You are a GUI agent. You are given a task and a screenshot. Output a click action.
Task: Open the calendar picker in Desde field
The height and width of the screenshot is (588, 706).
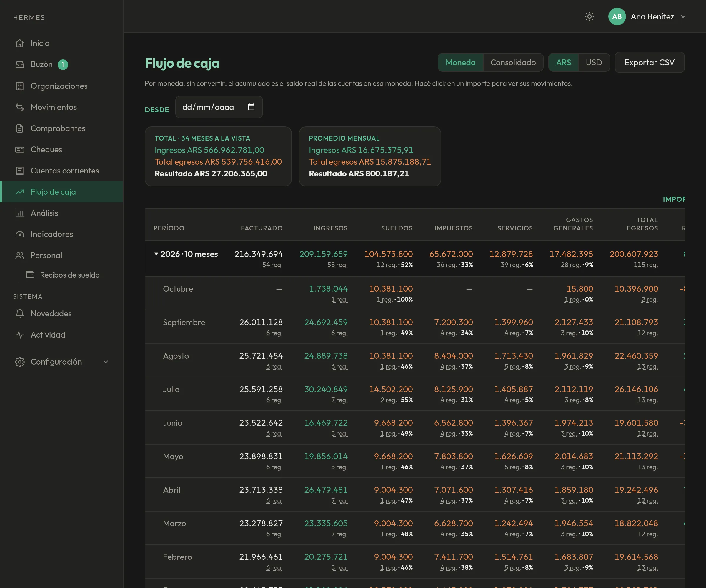[x=251, y=107]
